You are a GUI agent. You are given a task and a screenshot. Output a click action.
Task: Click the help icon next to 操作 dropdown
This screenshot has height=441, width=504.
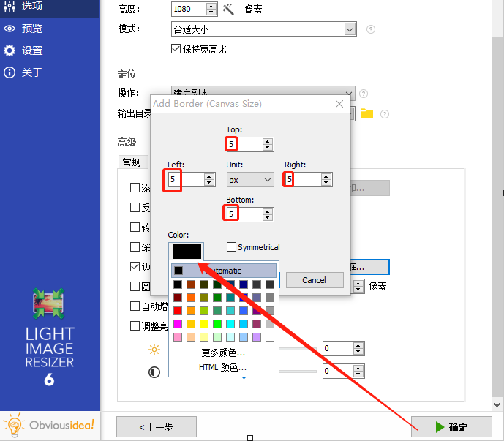coord(364,94)
